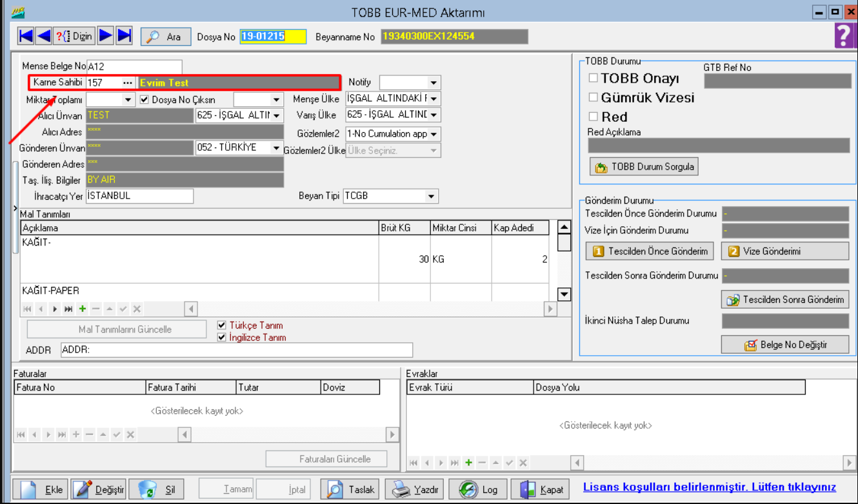858x504 pixels.
Task: Click the Taş. İliş. Bilgiler field
Action: point(185,180)
